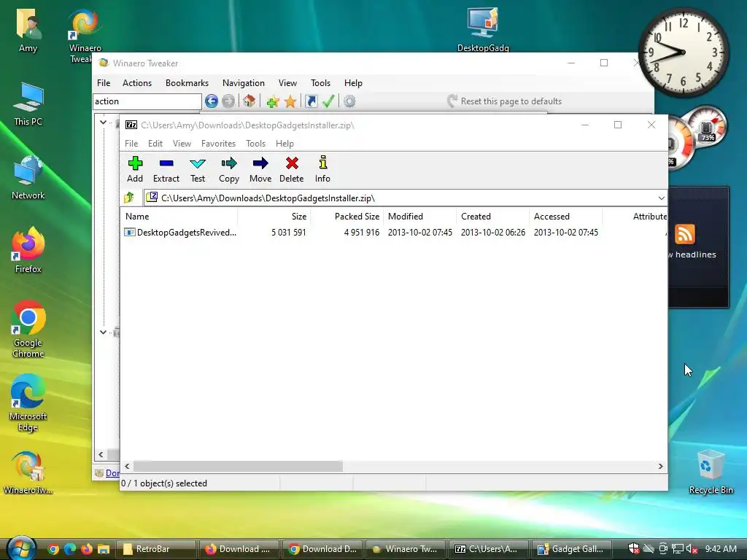Screen dimensions: 747x560
Task: Open 7-Zip File menu
Action: [131, 144]
